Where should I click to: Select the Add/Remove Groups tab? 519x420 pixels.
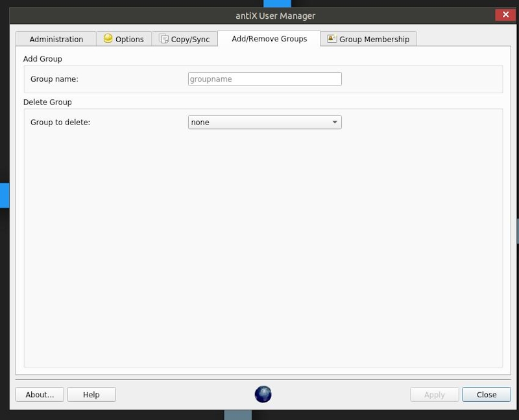tap(269, 38)
